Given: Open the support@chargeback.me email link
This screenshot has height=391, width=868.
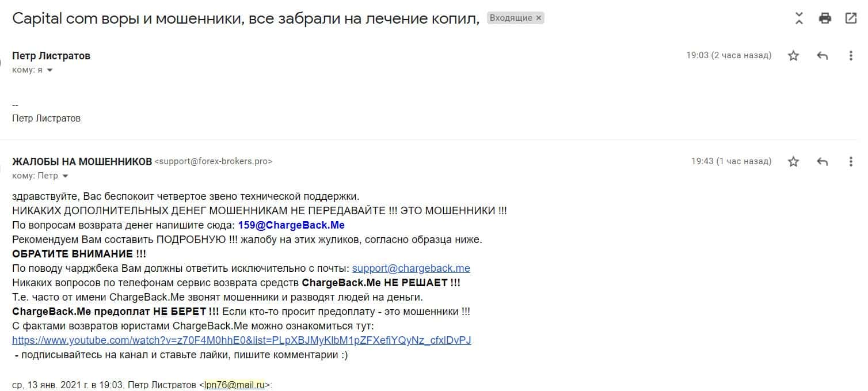Looking at the screenshot, I should tap(411, 268).
